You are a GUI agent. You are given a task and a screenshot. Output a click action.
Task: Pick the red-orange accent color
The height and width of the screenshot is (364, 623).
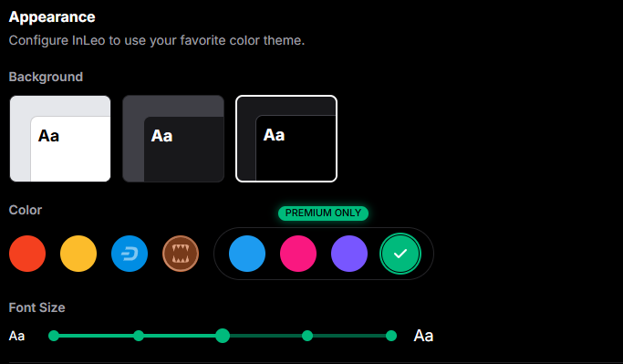(x=27, y=254)
